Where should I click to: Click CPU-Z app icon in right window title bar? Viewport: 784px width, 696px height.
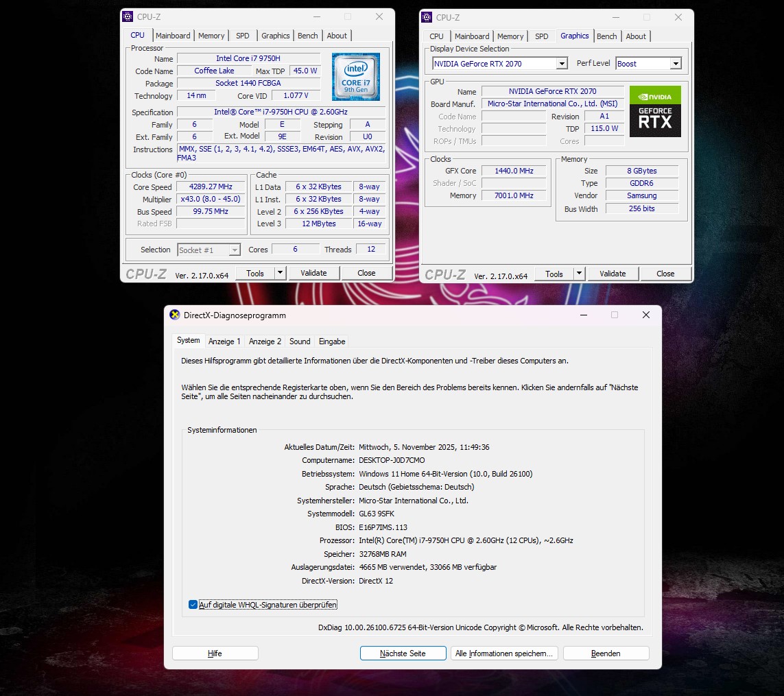point(427,17)
